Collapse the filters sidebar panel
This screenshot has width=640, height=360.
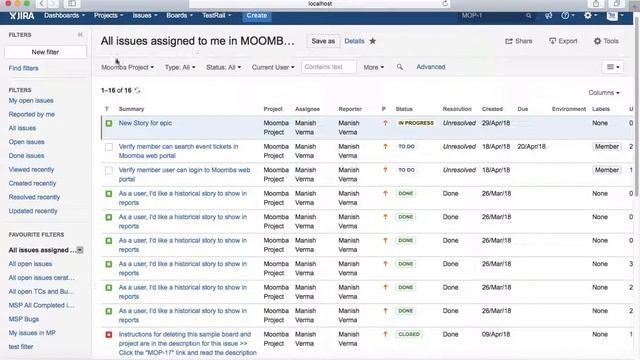click(80, 35)
